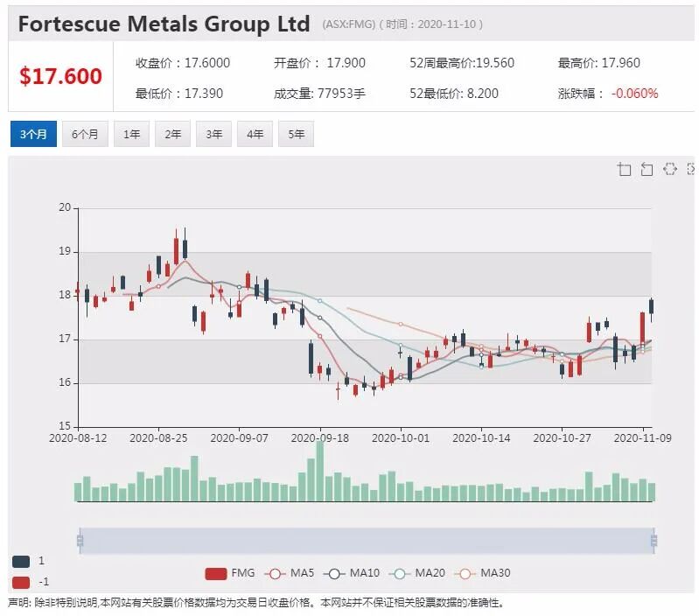Switch to the 1年 time range

131,134
